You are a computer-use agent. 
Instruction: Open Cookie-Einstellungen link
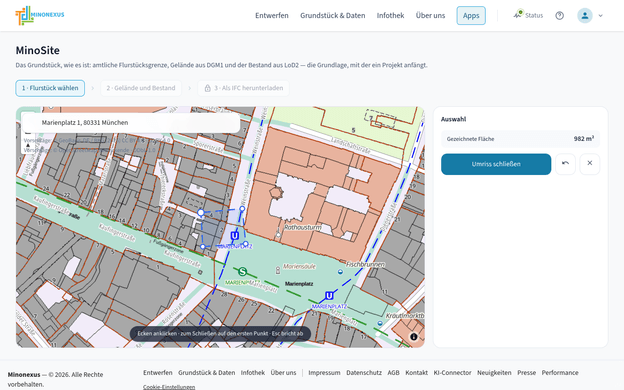[x=169, y=387]
